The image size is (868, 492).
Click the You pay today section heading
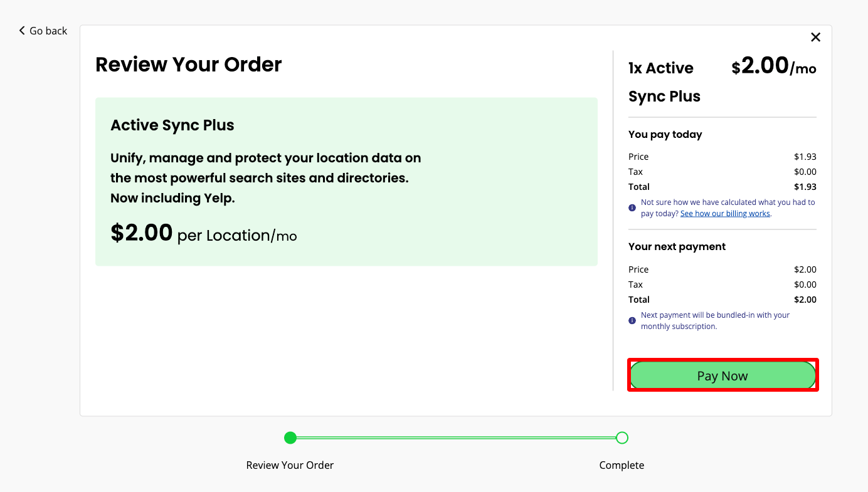pyautogui.click(x=665, y=134)
